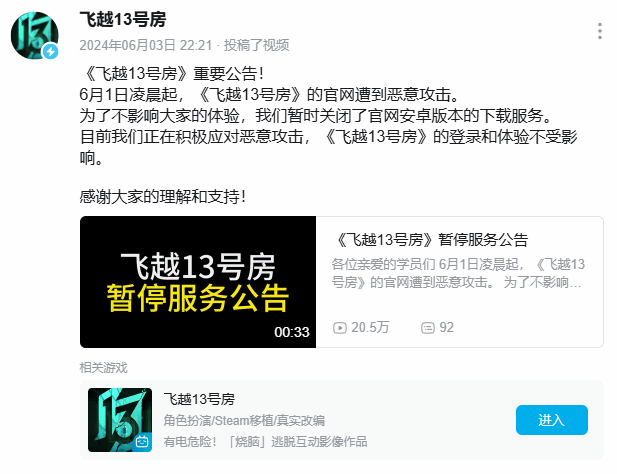The height and width of the screenshot is (474, 617).
Task: Click the post timestamp 2024年06月03日 22:21
Action: click(x=146, y=45)
